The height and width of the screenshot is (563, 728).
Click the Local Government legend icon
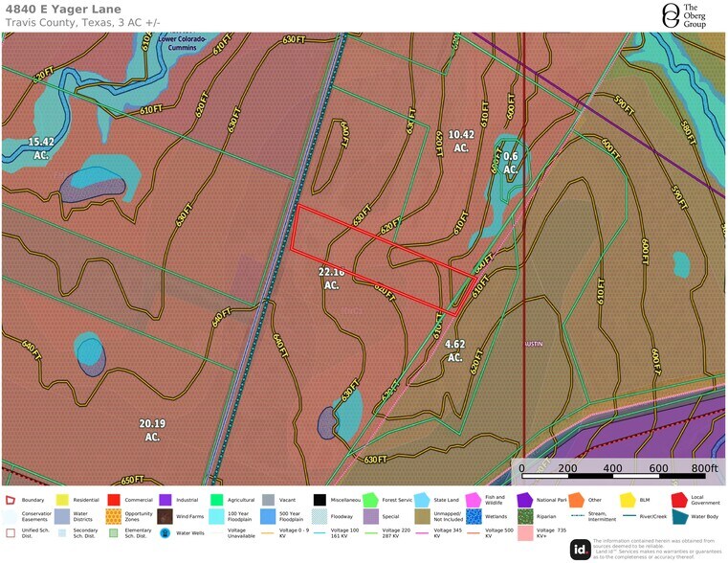(x=679, y=500)
